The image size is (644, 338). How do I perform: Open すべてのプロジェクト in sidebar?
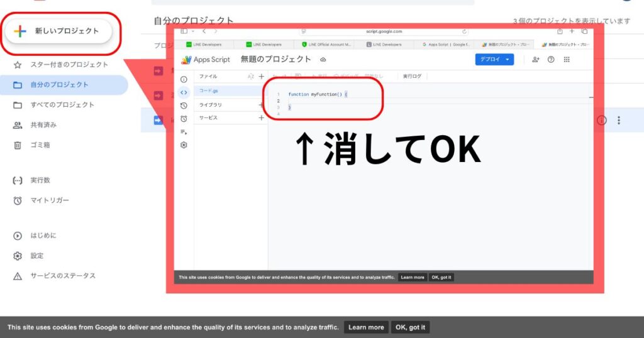62,105
